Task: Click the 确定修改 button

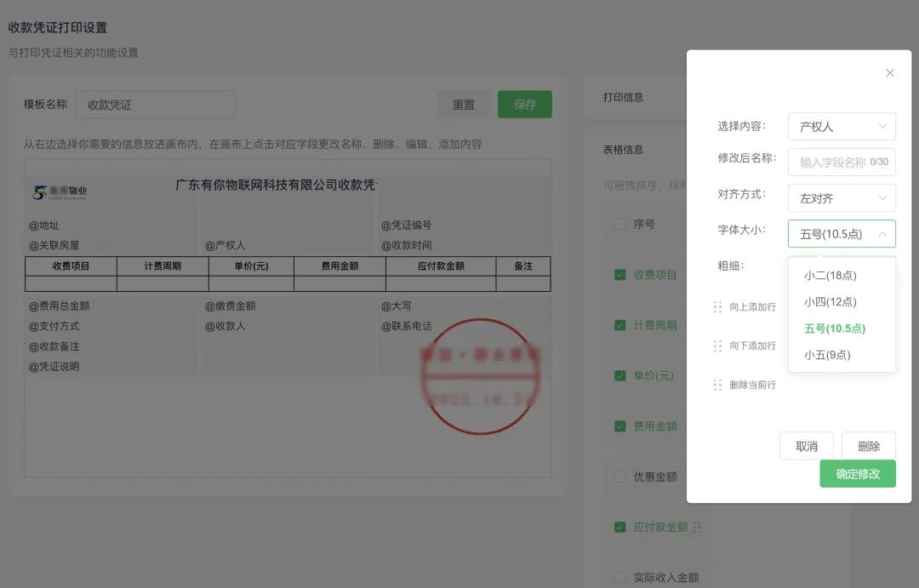Action: click(857, 474)
